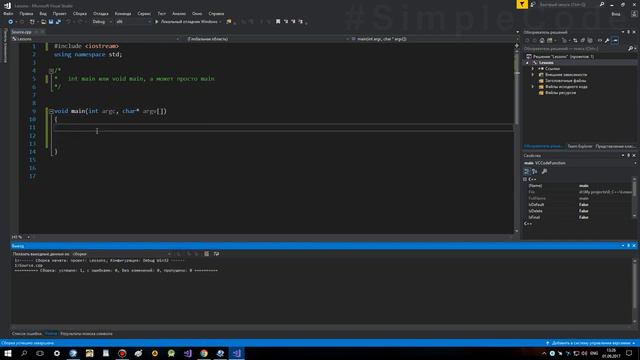Collapse the void main function block
The height and width of the screenshot is (360, 640).
pyautogui.click(x=51, y=111)
